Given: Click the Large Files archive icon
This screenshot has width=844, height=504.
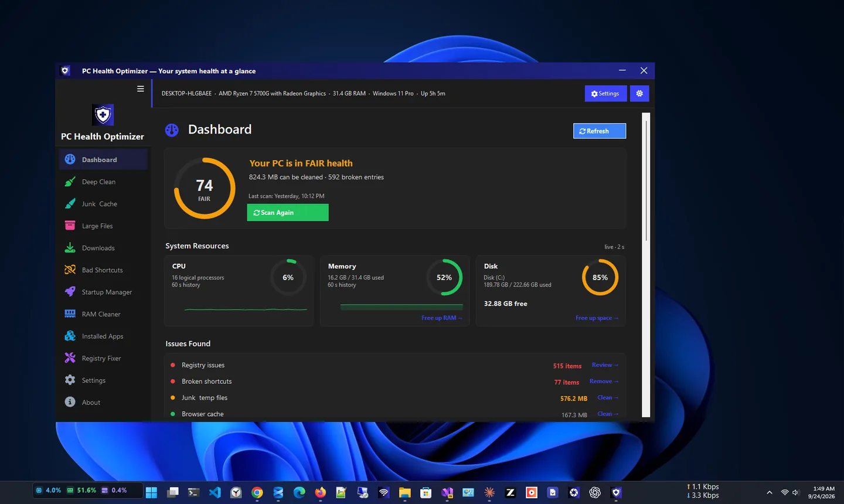Looking at the screenshot, I should (x=70, y=226).
